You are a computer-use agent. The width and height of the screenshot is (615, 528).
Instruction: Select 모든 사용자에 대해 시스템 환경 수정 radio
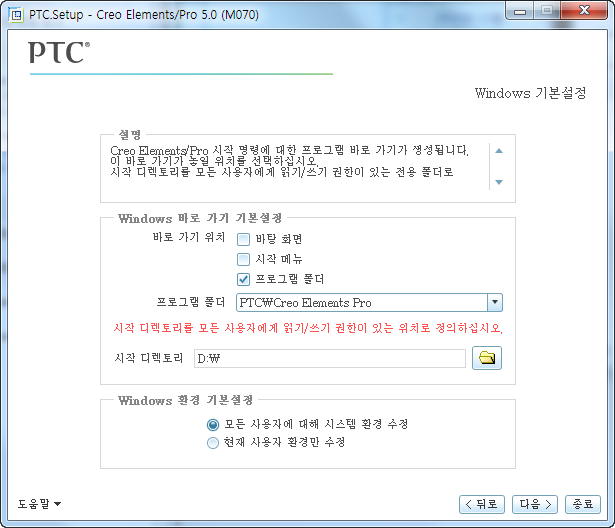213,424
